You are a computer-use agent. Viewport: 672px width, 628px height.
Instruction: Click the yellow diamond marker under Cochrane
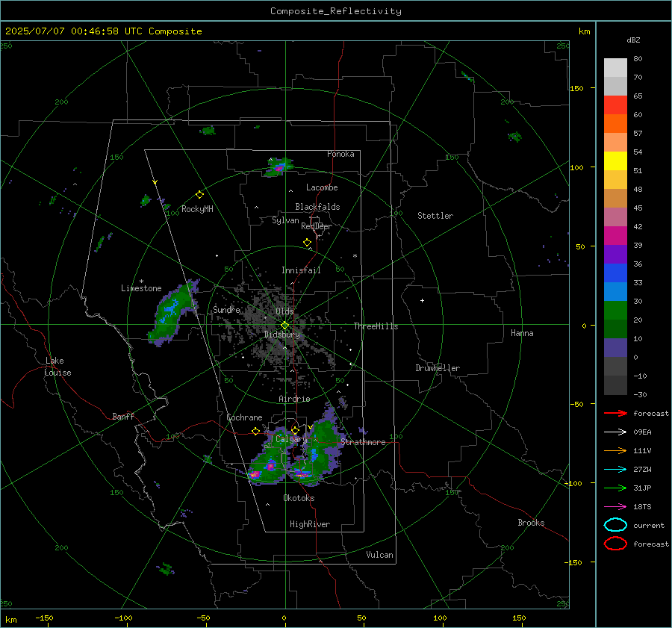255,431
